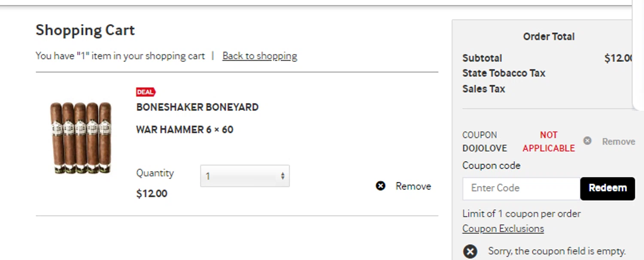This screenshot has width=644, height=260.
Task: Open the Quantity dropdown
Action: click(245, 176)
